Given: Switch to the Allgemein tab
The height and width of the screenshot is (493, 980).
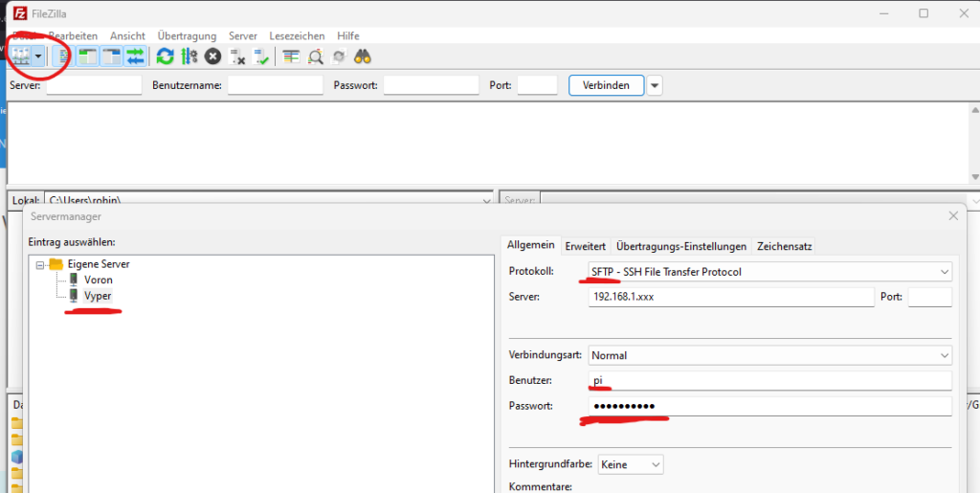Looking at the screenshot, I should pyautogui.click(x=530, y=245).
